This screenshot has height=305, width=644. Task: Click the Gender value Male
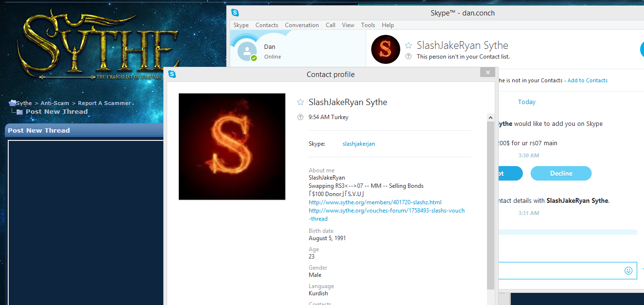click(x=315, y=275)
